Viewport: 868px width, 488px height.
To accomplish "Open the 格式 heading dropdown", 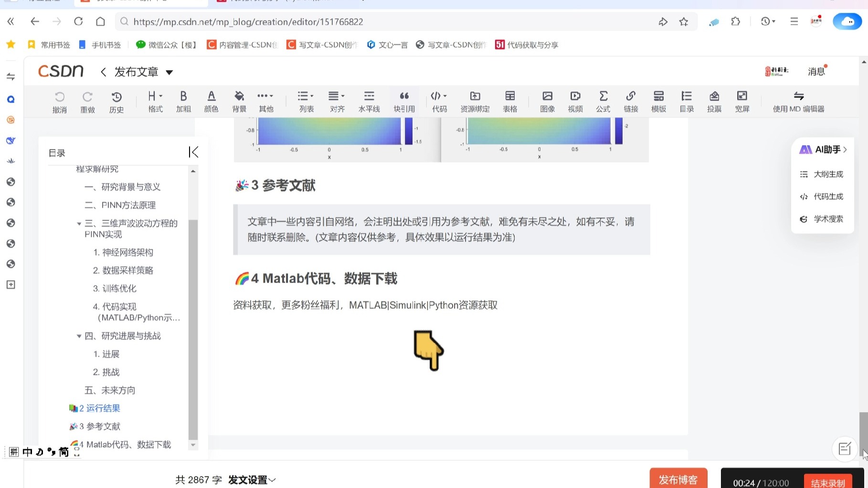I will tap(155, 101).
